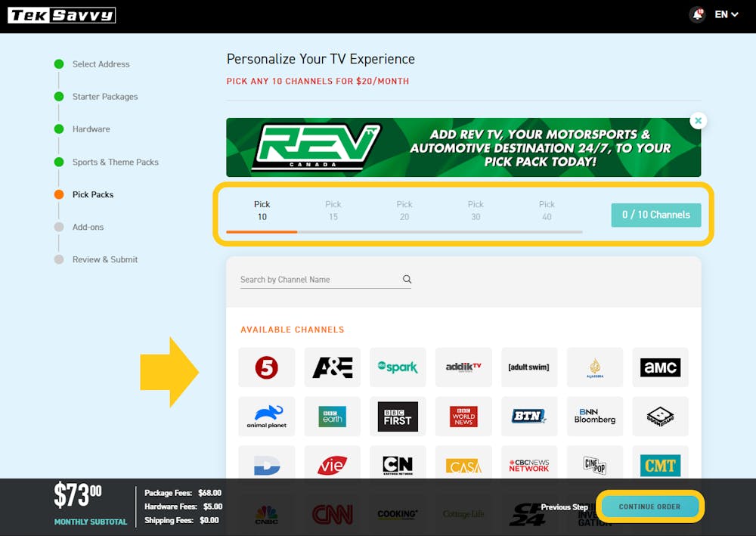Add the addik TV channel
The image size is (756, 536).
[463, 367]
